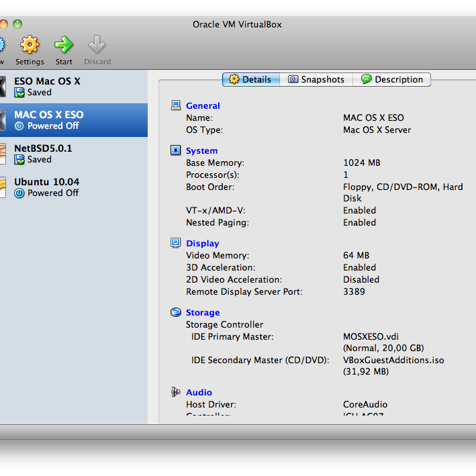Open Settings gear in toolbar
This screenshot has width=476, height=476.
30,46
